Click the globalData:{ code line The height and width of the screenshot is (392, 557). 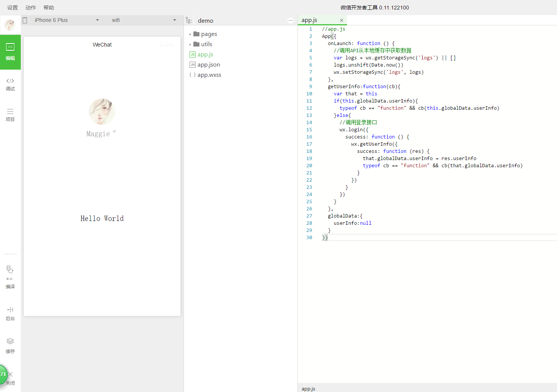345,216
